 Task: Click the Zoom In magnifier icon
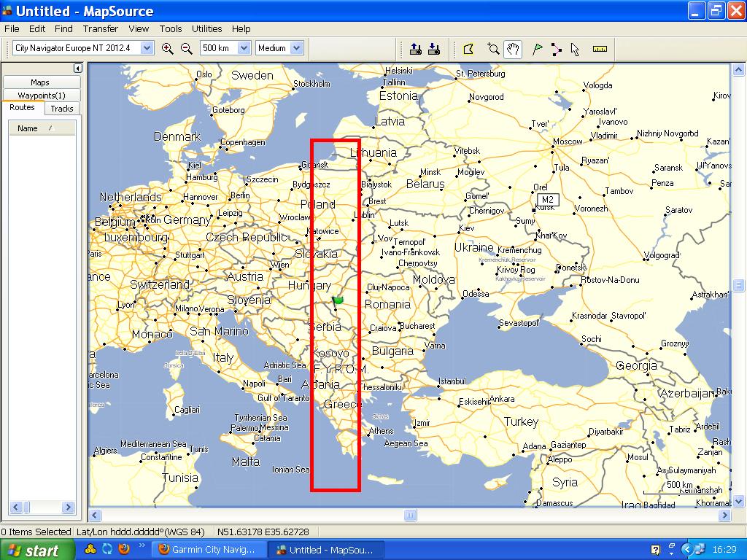(168, 48)
